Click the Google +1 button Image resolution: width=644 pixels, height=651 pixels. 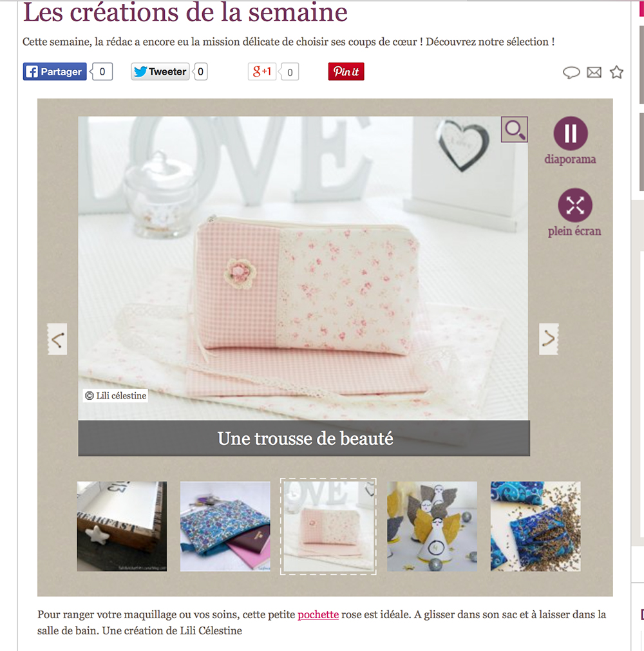pos(262,71)
